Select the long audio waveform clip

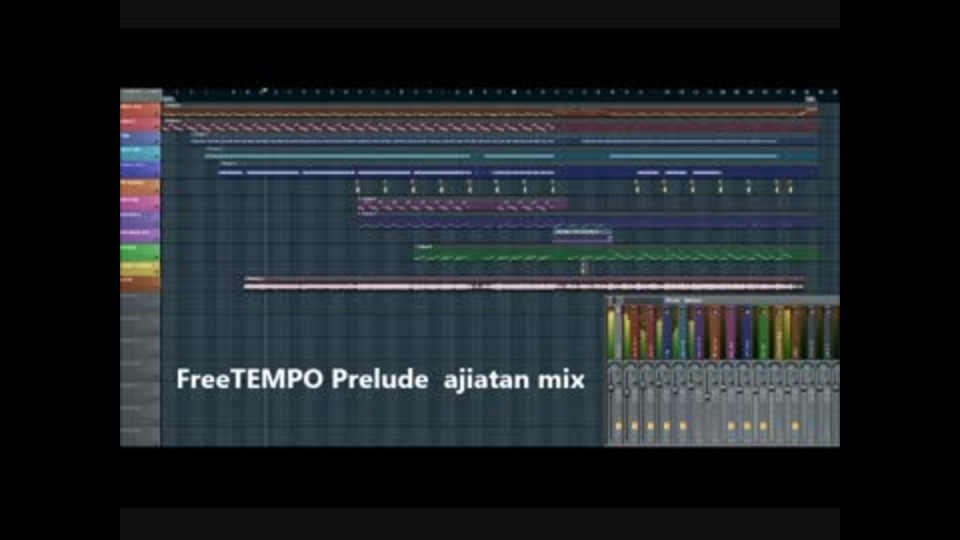pos(524,283)
